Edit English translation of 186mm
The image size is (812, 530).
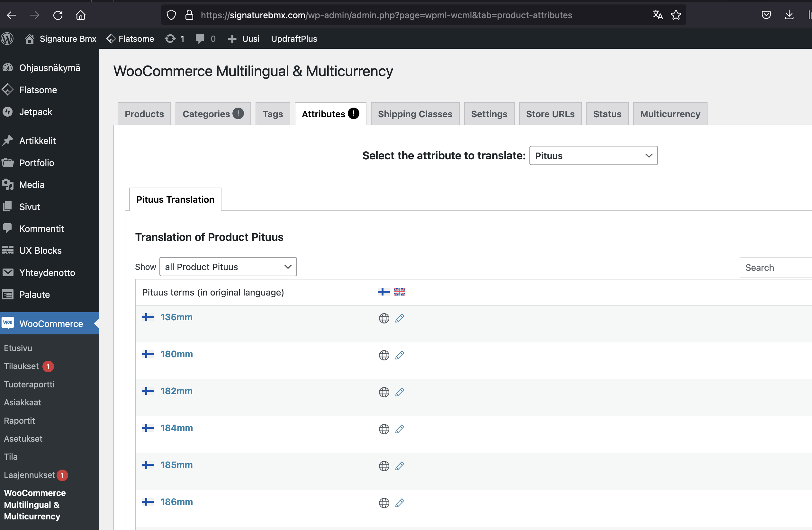400,503
